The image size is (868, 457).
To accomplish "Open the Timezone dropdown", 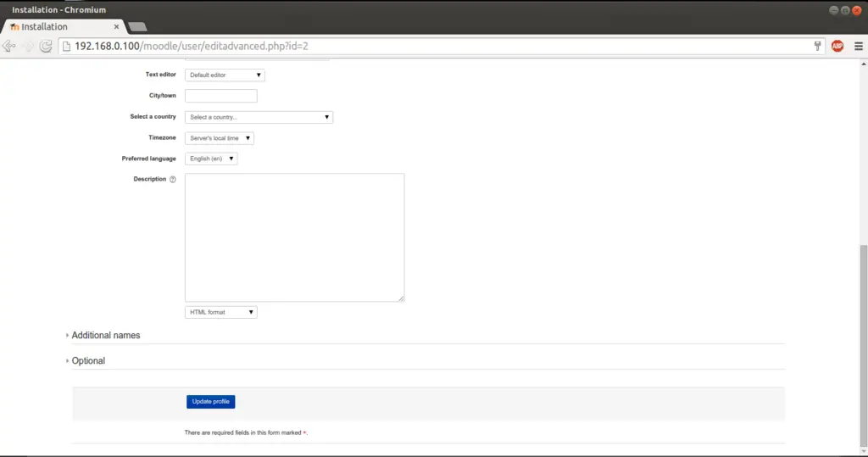I will pos(220,138).
